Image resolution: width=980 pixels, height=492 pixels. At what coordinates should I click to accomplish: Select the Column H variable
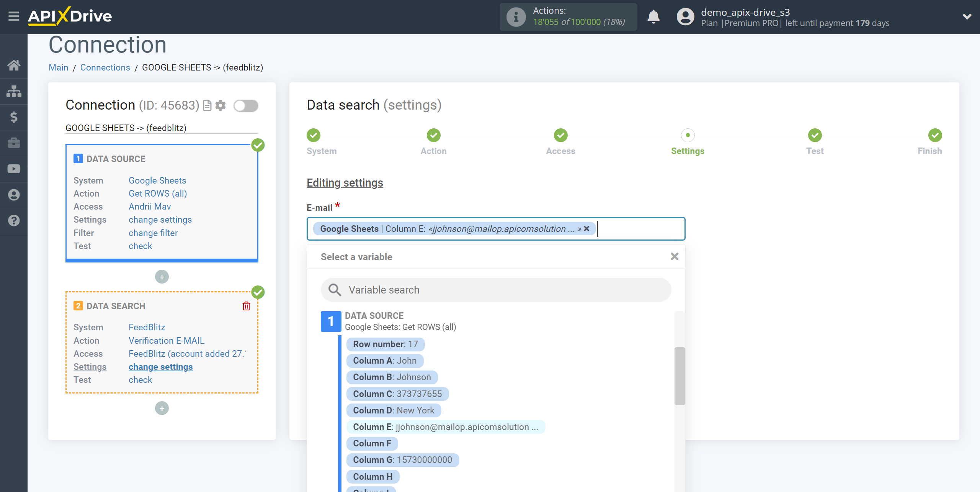pos(373,477)
